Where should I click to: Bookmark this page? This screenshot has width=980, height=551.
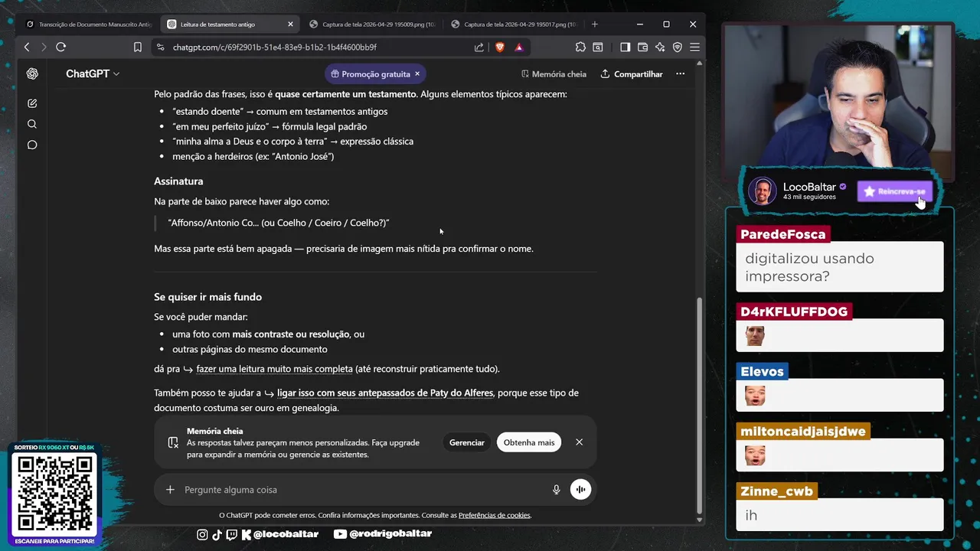point(138,47)
